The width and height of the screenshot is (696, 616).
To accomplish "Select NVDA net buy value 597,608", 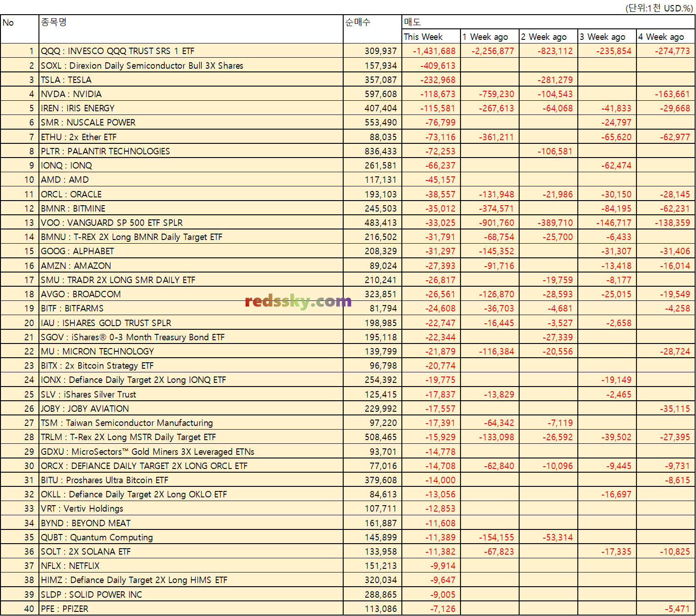I will [x=373, y=94].
